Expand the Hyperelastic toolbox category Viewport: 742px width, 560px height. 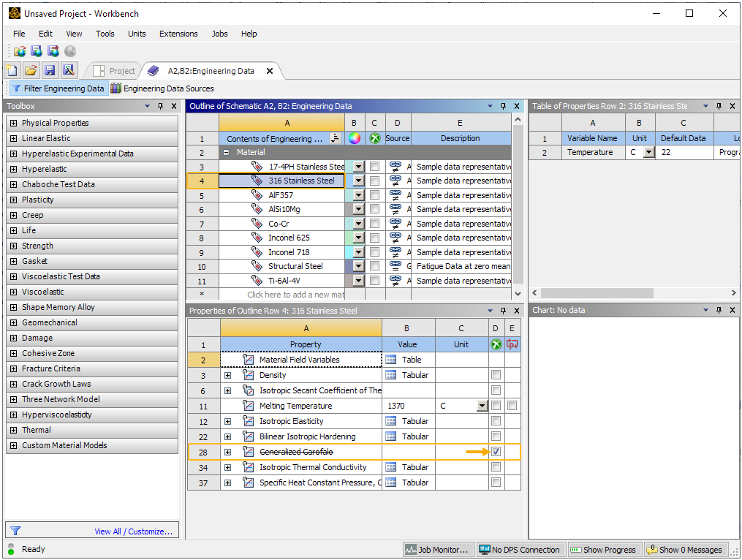[x=13, y=169]
